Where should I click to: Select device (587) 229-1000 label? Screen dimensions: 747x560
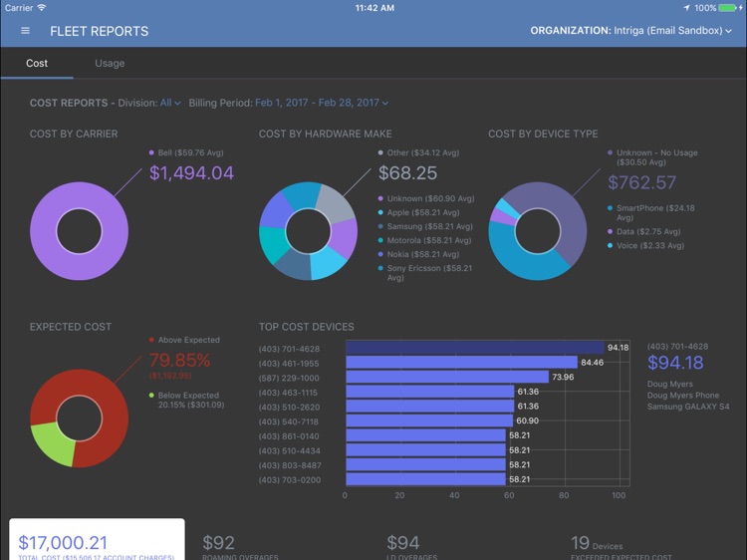click(x=289, y=378)
